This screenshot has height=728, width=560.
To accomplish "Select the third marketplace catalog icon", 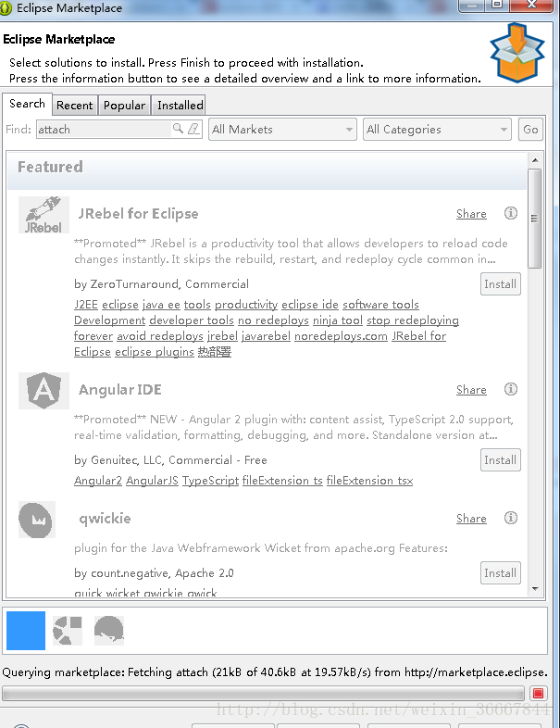I will (109, 631).
